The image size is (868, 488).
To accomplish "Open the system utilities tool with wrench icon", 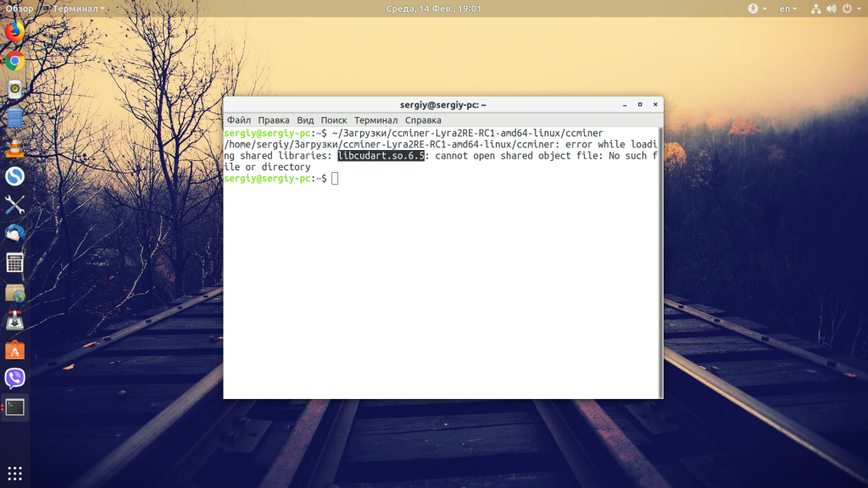I will tap(13, 204).
